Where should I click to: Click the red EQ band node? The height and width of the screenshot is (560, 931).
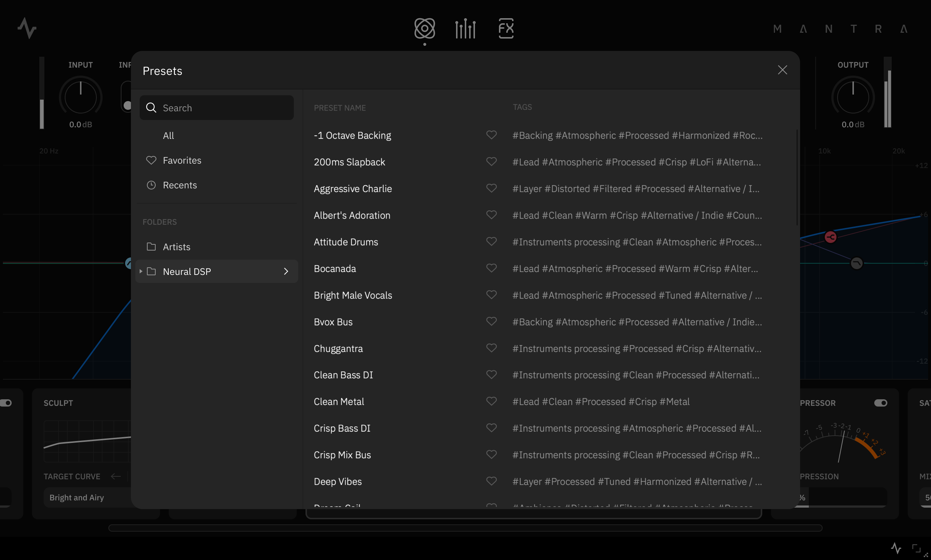831,237
